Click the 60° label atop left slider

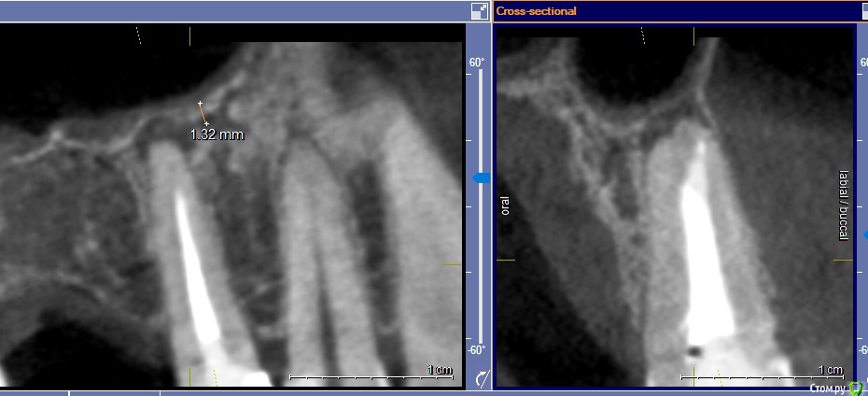[477, 63]
